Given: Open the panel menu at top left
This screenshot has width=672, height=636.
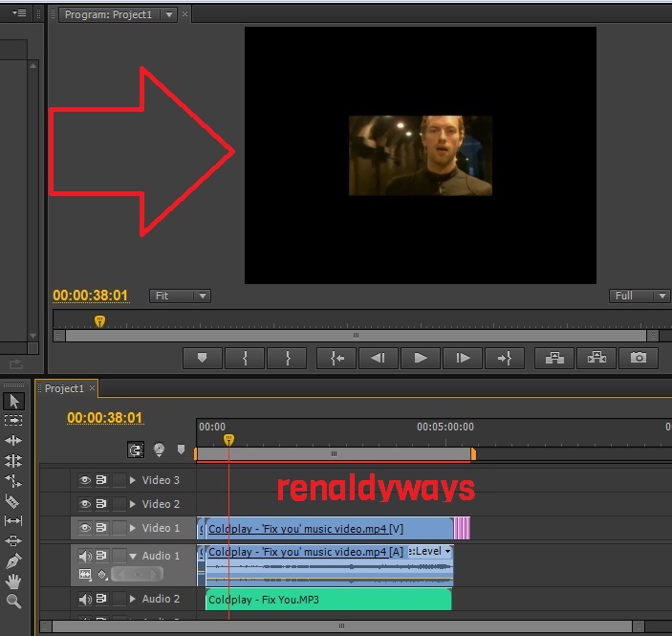Looking at the screenshot, I should pyautogui.click(x=19, y=12).
